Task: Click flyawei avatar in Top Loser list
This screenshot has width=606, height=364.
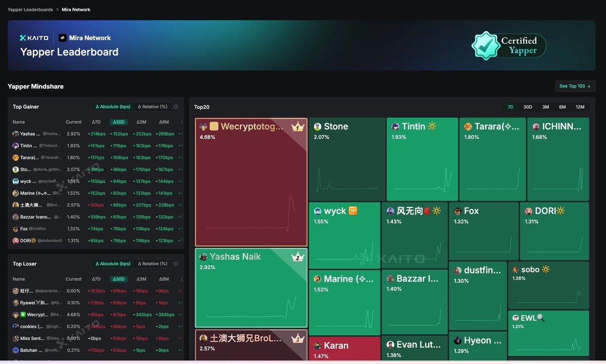Action: click(x=16, y=302)
